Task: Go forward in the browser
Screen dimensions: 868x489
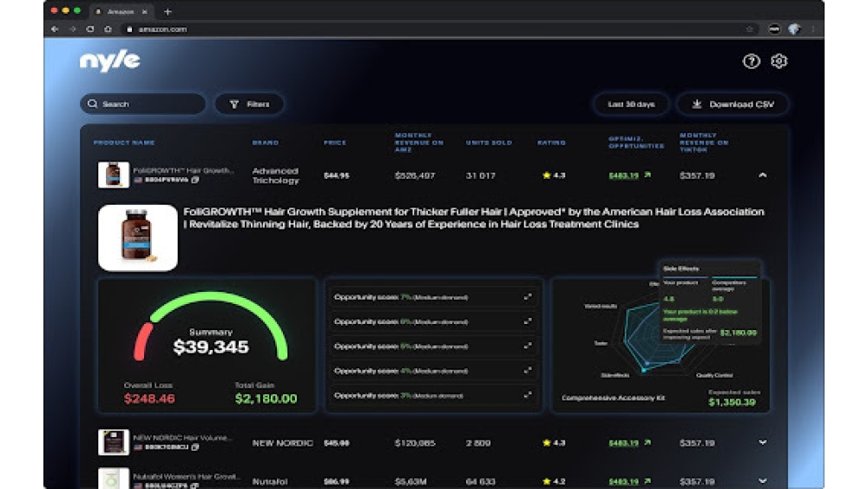Action: (x=73, y=30)
